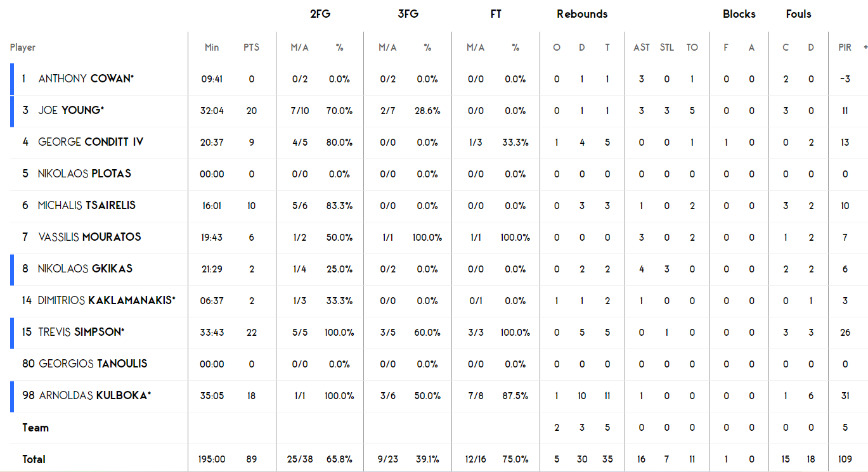Image resolution: width=868 pixels, height=472 pixels.
Task: Sort table by PIR column
Action: 845,48
